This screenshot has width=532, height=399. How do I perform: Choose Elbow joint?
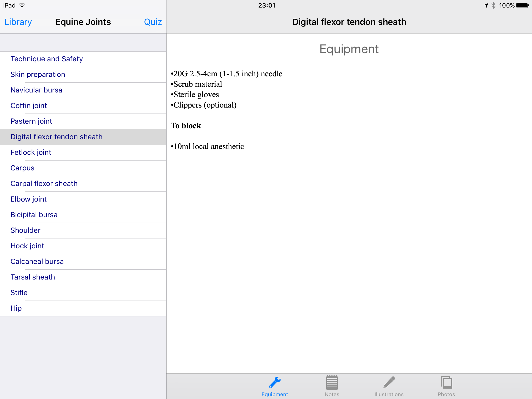83,199
